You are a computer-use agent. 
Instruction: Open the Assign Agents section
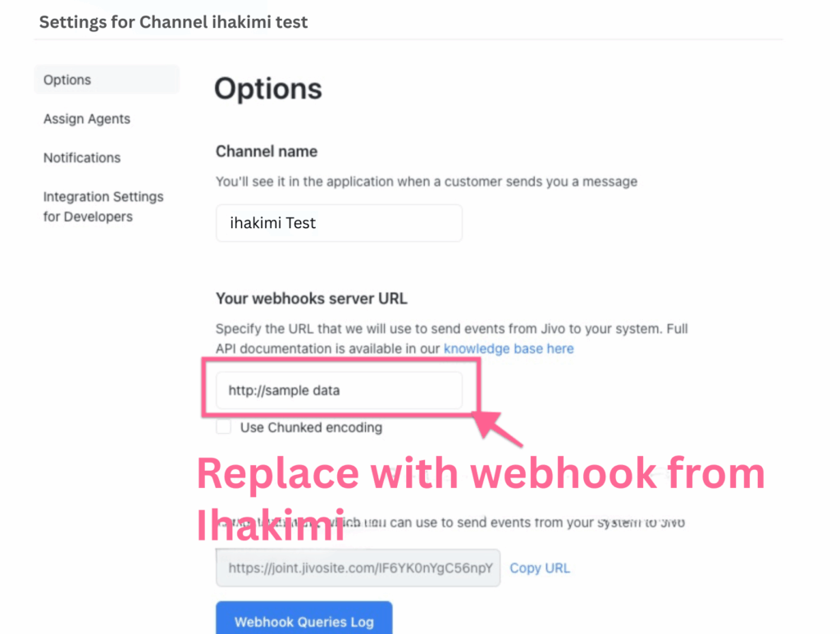87,119
